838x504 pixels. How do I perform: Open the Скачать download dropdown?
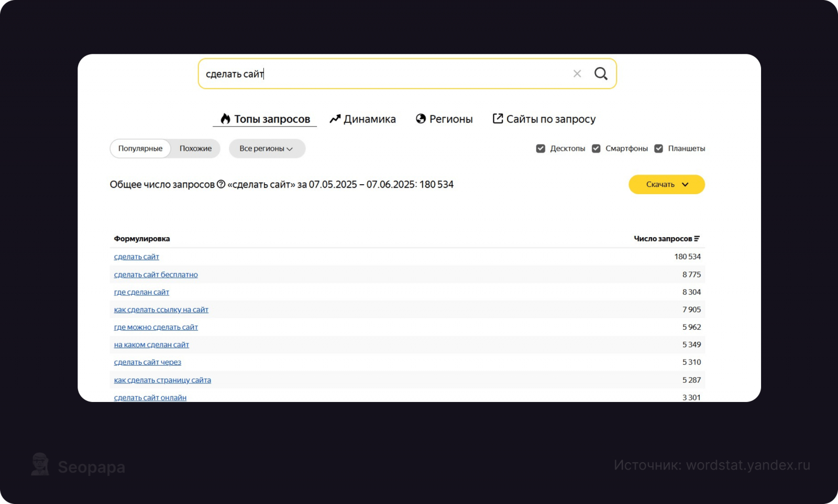point(667,184)
